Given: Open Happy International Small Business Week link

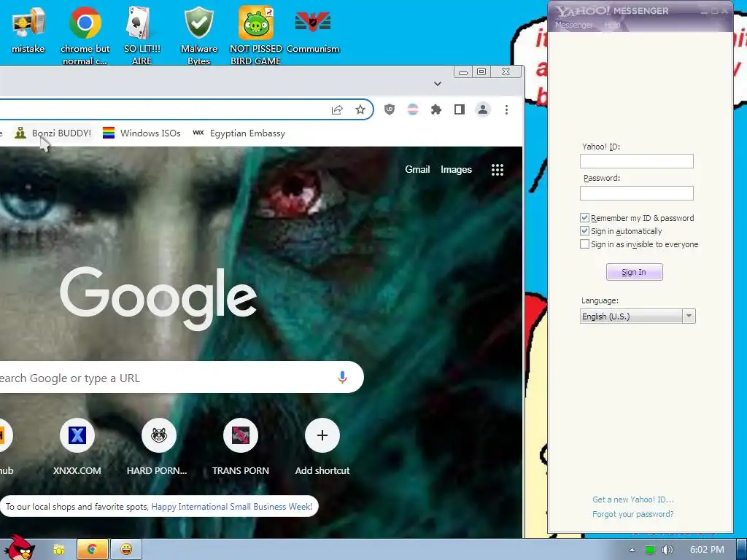Looking at the screenshot, I should (231, 507).
